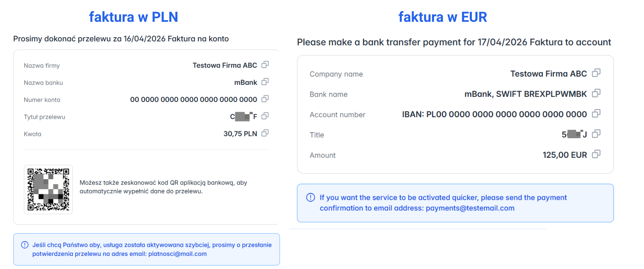Screen dimensions: 644x269
Task: Click the info icon in English notice
Action: [x=311, y=197]
